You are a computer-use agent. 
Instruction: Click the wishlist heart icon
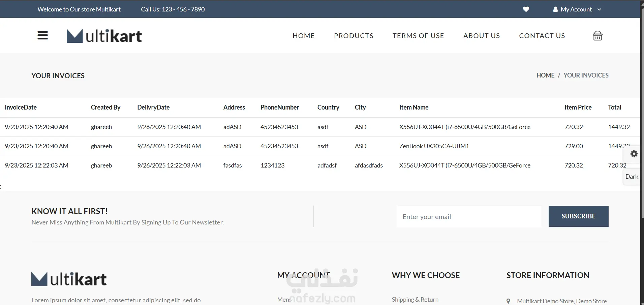(x=526, y=9)
